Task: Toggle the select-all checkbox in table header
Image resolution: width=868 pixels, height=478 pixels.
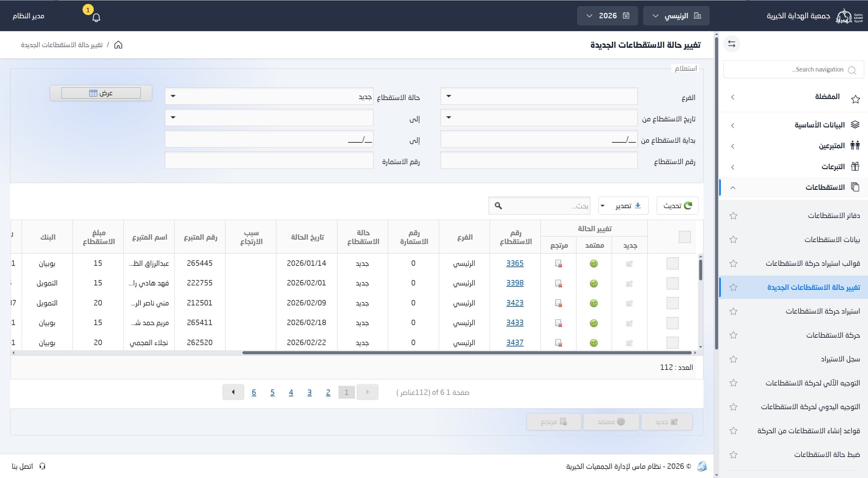Action: click(685, 237)
